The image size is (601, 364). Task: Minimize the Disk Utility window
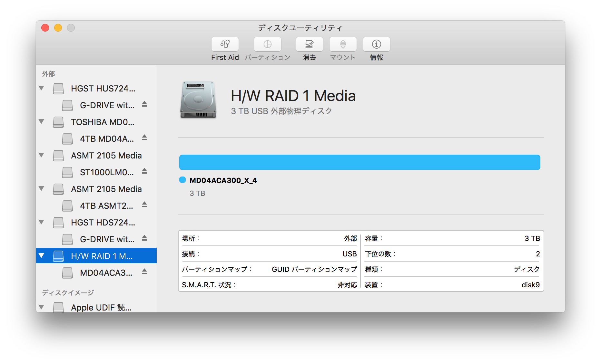pyautogui.click(x=58, y=28)
